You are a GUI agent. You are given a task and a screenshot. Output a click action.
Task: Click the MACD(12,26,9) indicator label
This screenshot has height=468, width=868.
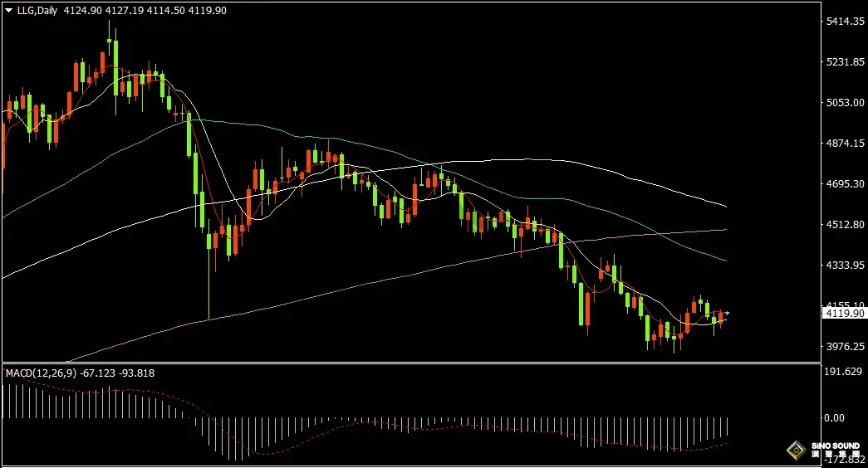(x=41, y=373)
